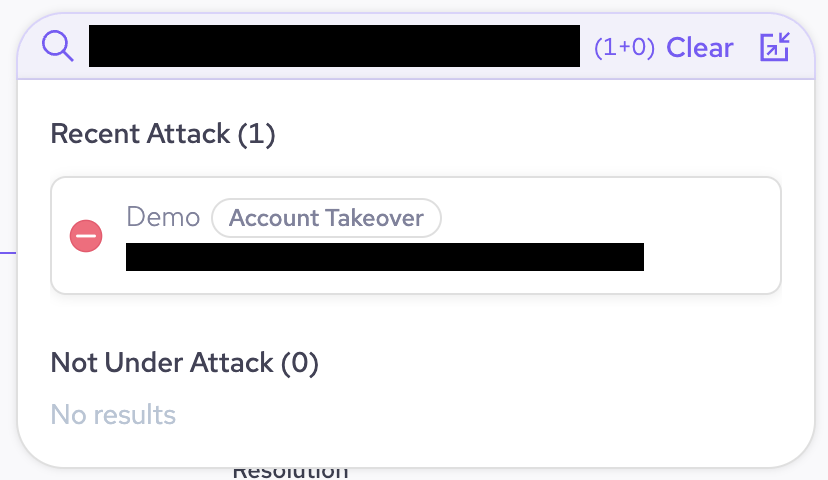This screenshot has width=828, height=480.
Task: Click the (1+0) results counter
Action: (624, 48)
